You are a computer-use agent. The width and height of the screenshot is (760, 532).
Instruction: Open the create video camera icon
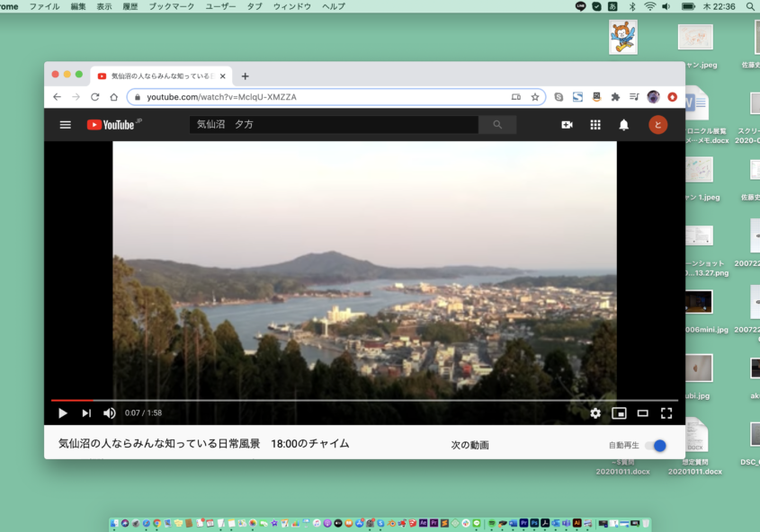click(567, 125)
